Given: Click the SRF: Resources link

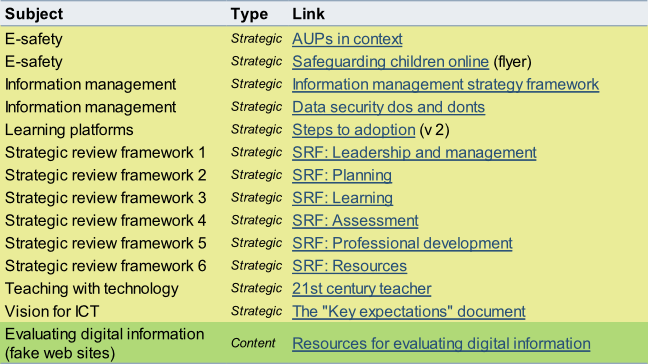Looking at the screenshot, I should pos(350,266).
